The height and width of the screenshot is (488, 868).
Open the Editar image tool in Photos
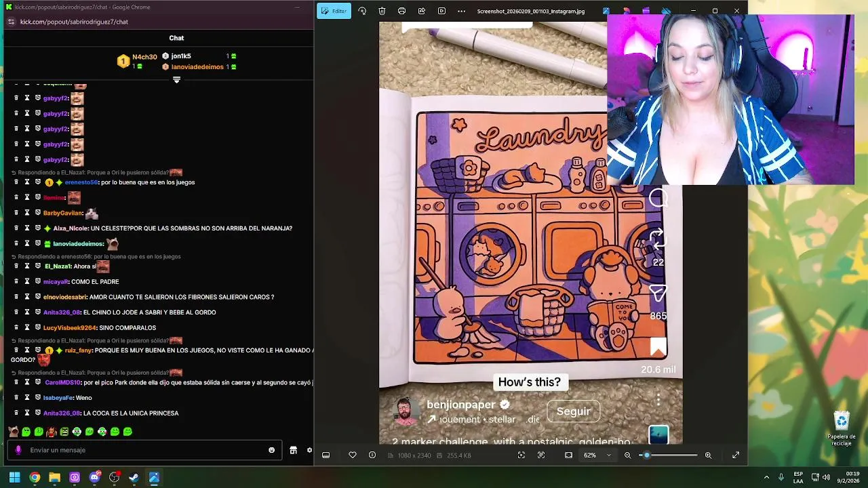pyautogui.click(x=334, y=11)
